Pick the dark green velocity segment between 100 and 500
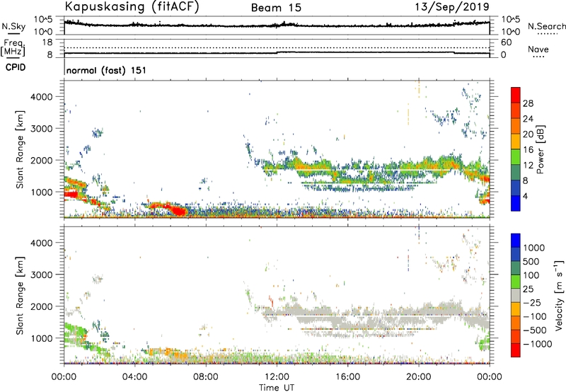Viewport: 566px width, 392px height. pos(516,268)
